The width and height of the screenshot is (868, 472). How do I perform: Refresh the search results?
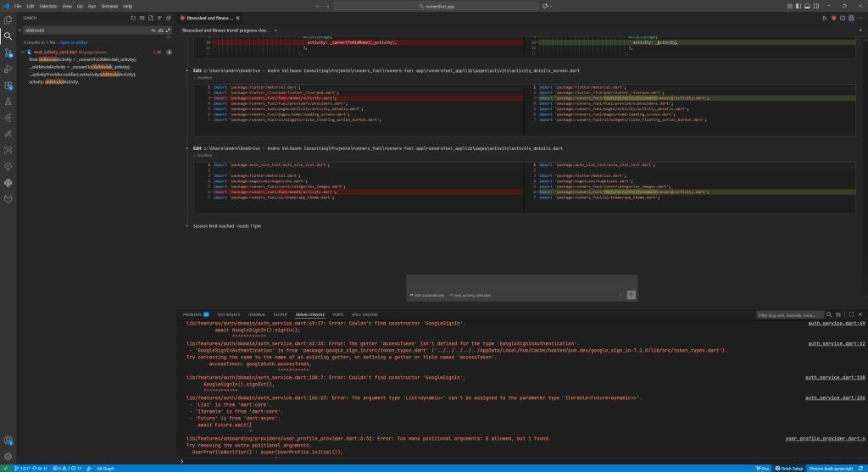[133, 18]
